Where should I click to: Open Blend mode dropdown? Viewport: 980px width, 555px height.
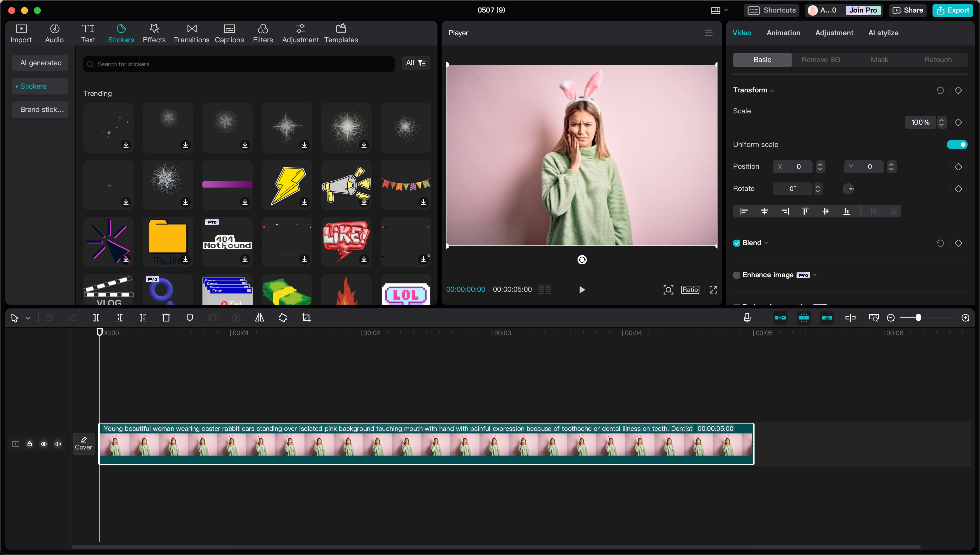766,243
